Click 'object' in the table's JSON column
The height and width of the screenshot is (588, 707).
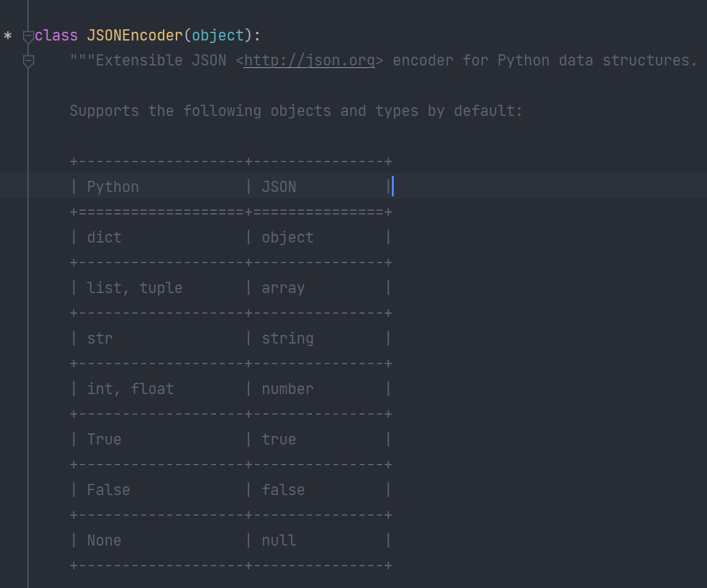[x=288, y=238]
